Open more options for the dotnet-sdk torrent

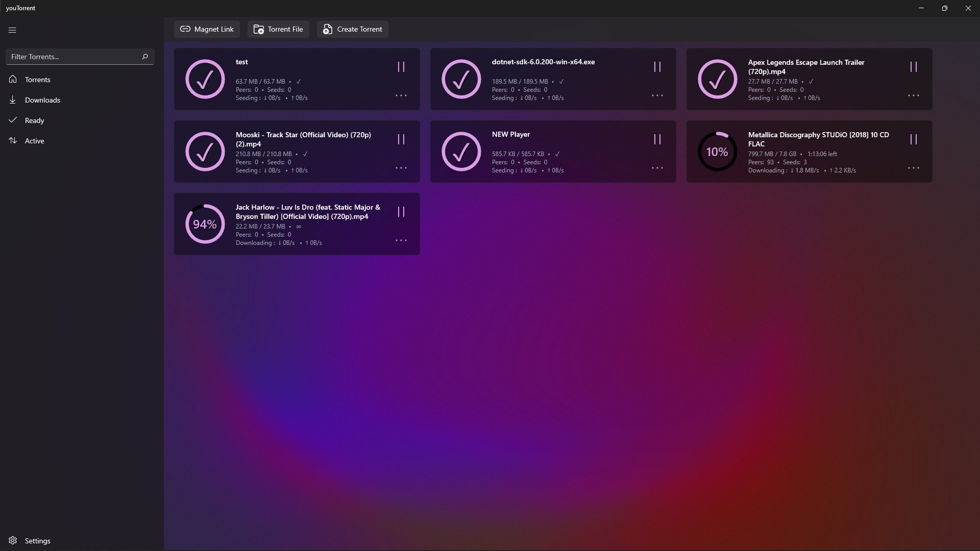pyautogui.click(x=657, y=95)
